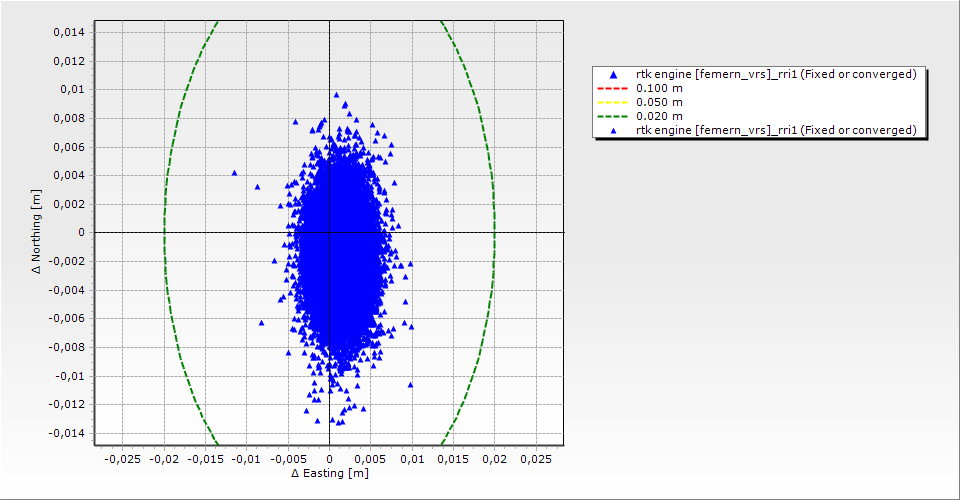Click the topmost data point in the scatter
This screenshot has width=960, height=500.
pyautogui.click(x=336, y=95)
